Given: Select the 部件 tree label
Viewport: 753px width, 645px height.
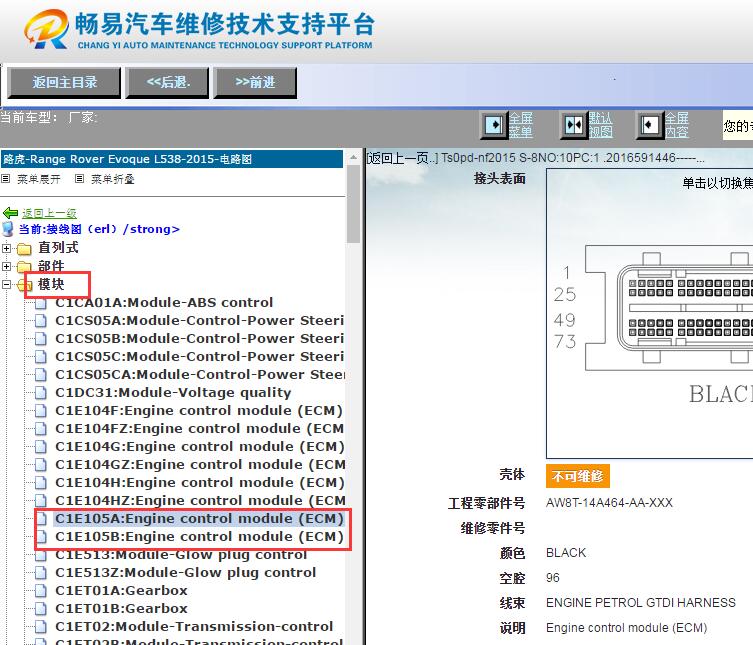Looking at the screenshot, I should point(51,266).
